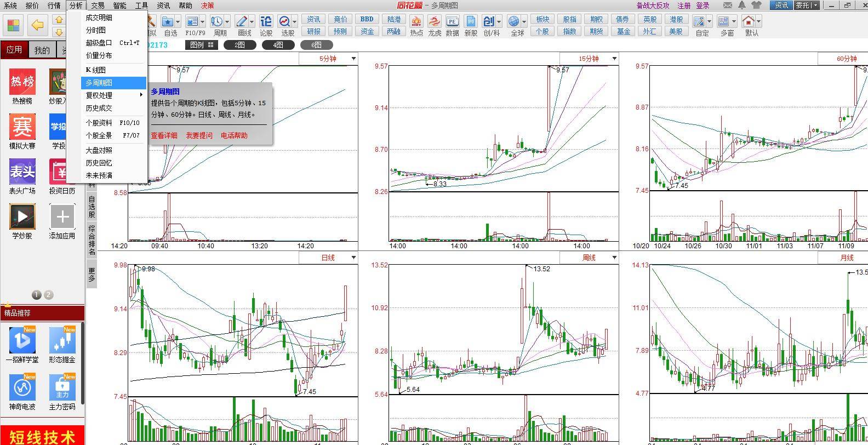Open the 多窗 multi-window icon
The height and width of the screenshot is (445, 868).
723,22
